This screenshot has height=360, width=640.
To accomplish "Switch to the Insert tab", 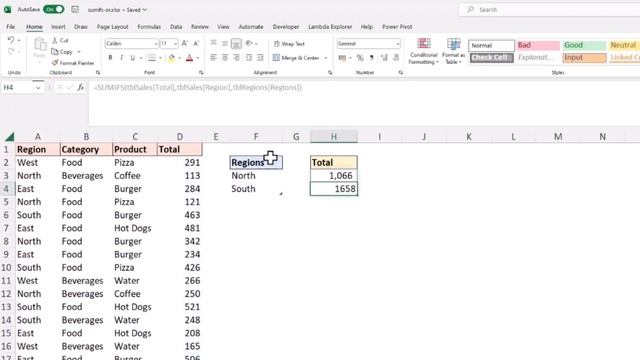I will 58,27.
